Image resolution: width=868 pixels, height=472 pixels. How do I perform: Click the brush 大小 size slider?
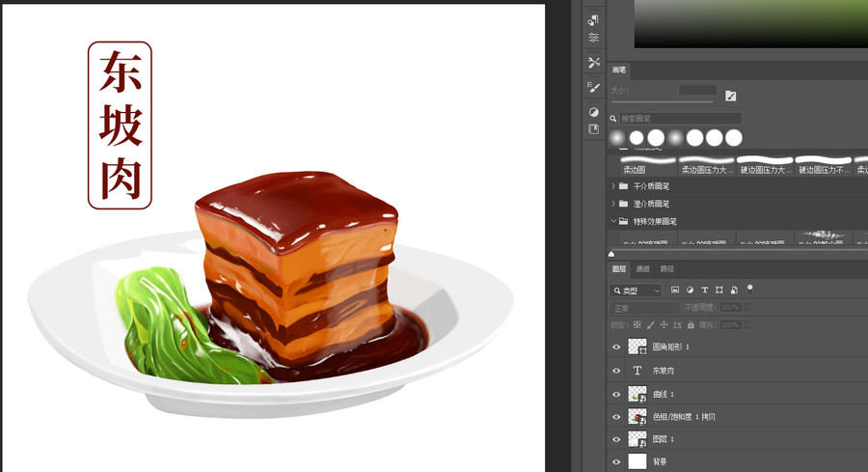click(x=662, y=102)
